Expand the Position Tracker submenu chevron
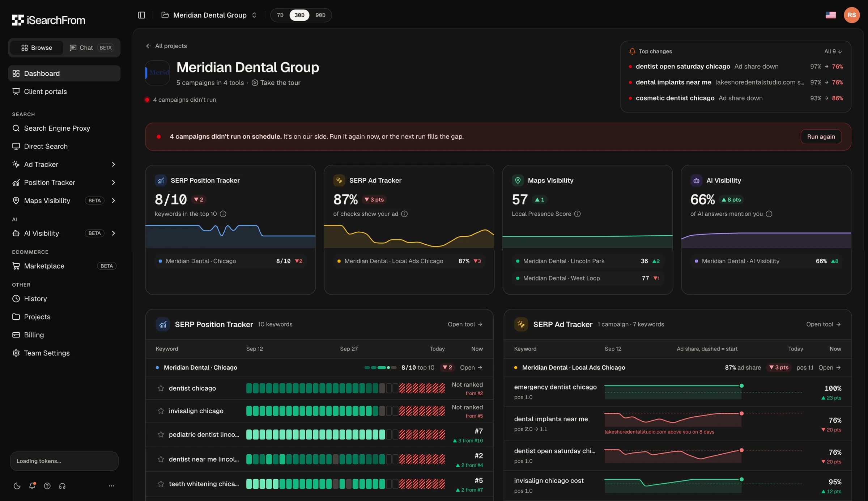The image size is (868, 501). [113, 182]
